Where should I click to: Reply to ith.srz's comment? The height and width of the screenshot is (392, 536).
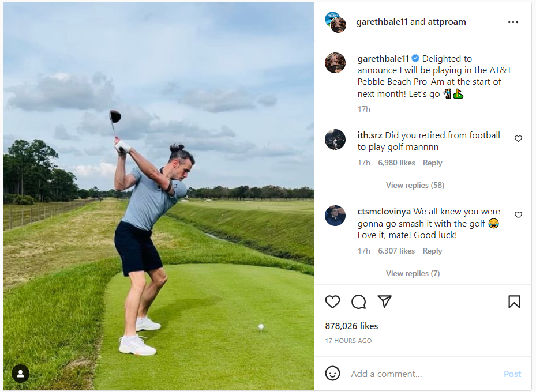pyautogui.click(x=432, y=163)
